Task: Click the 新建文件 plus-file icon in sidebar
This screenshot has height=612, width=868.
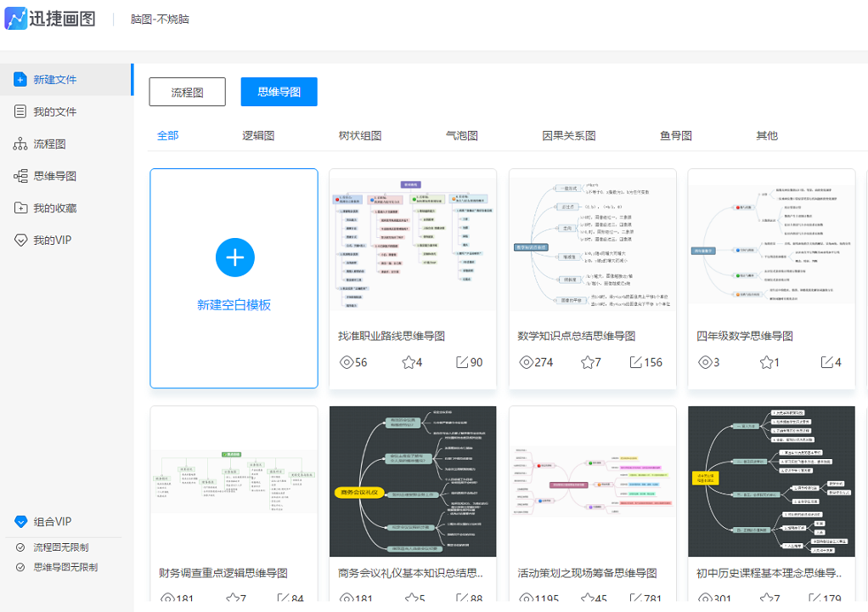Action: (x=20, y=80)
